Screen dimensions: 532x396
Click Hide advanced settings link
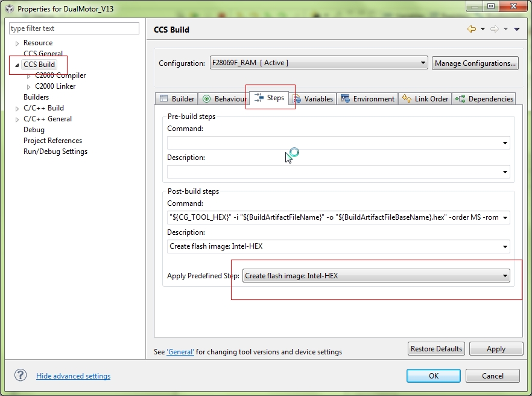[x=73, y=376]
